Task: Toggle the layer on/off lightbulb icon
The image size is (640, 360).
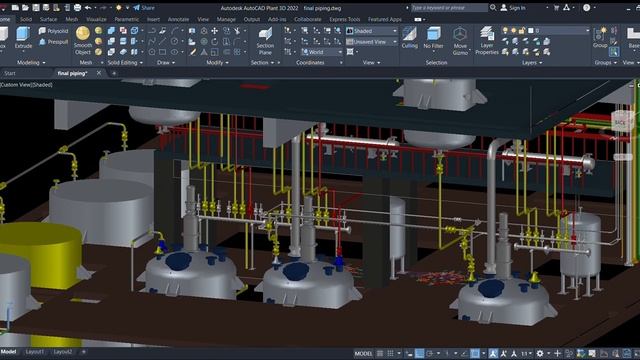Action: click(x=505, y=31)
